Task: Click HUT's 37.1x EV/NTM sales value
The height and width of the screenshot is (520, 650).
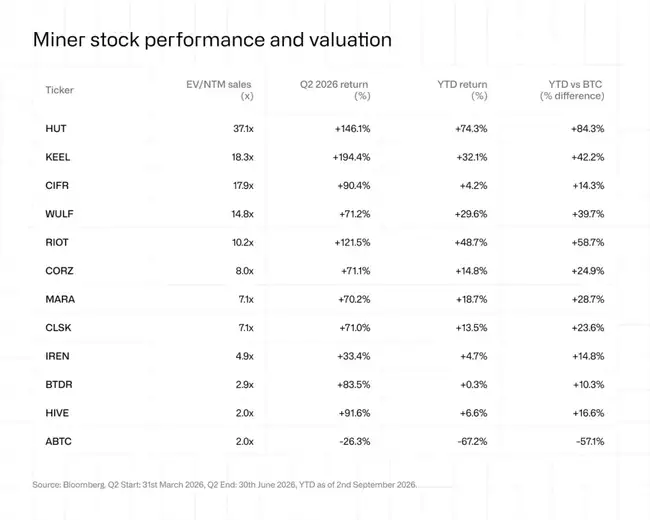Action: (243, 129)
